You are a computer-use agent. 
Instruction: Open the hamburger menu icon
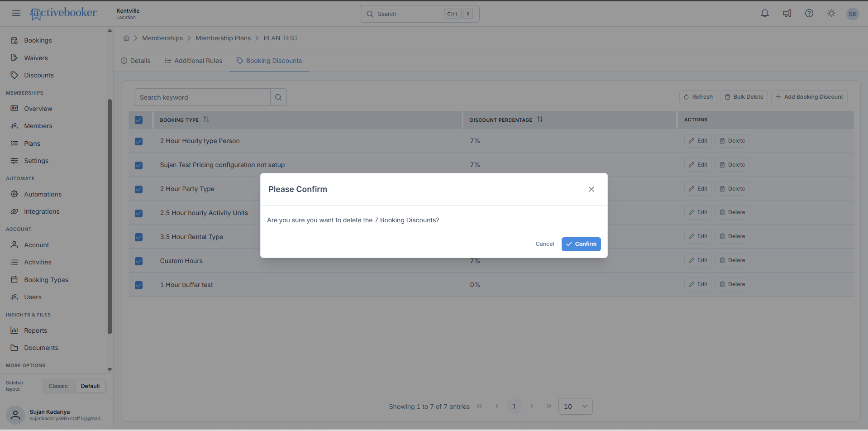[x=16, y=13]
